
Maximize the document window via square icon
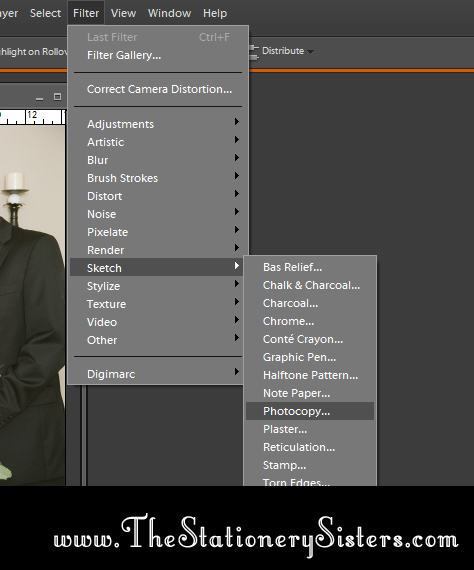pyautogui.click(x=57, y=97)
